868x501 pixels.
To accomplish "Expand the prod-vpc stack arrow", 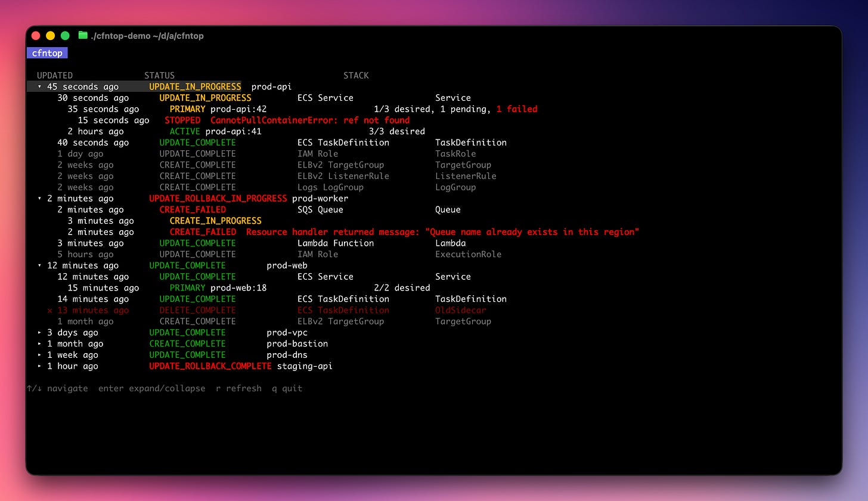I will [x=40, y=333].
